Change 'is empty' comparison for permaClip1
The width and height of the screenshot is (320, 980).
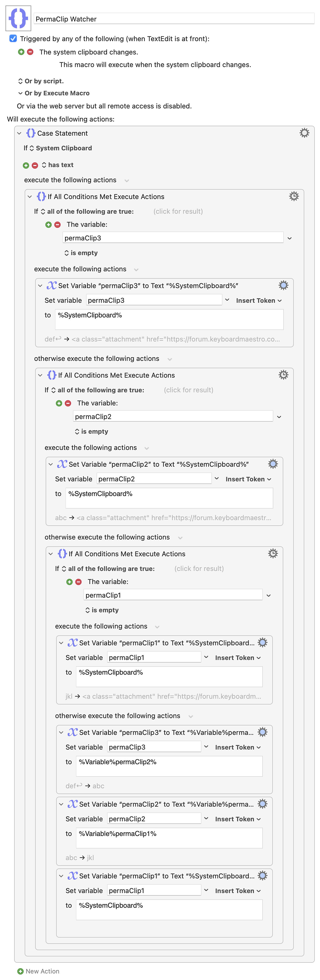pyautogui.click(x=102, y=610)
